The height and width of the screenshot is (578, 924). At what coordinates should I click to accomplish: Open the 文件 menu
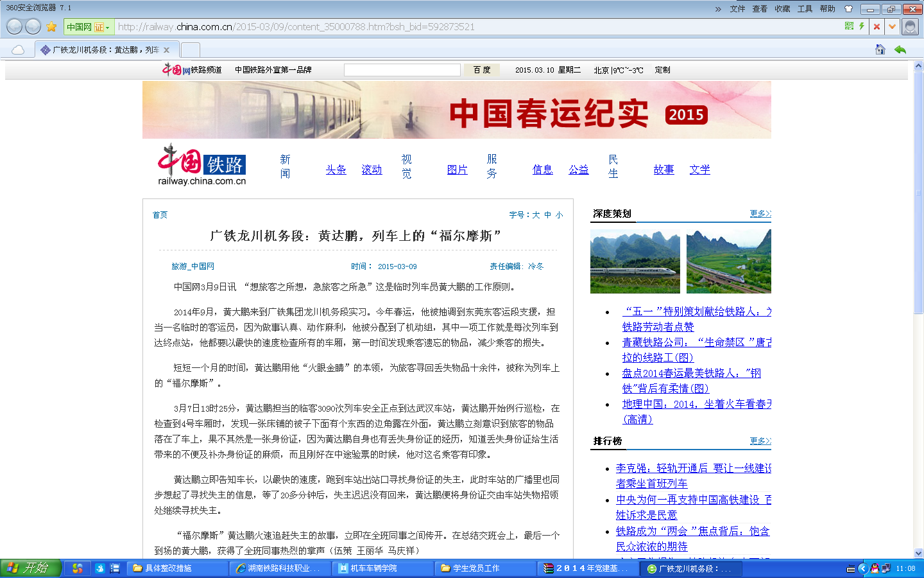737,9
